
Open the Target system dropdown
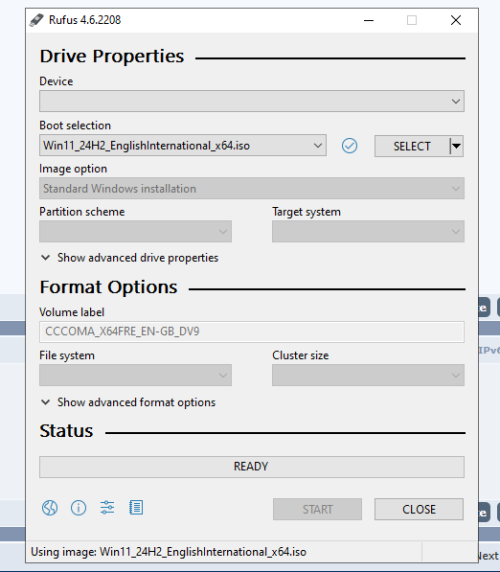click(368, 231)
